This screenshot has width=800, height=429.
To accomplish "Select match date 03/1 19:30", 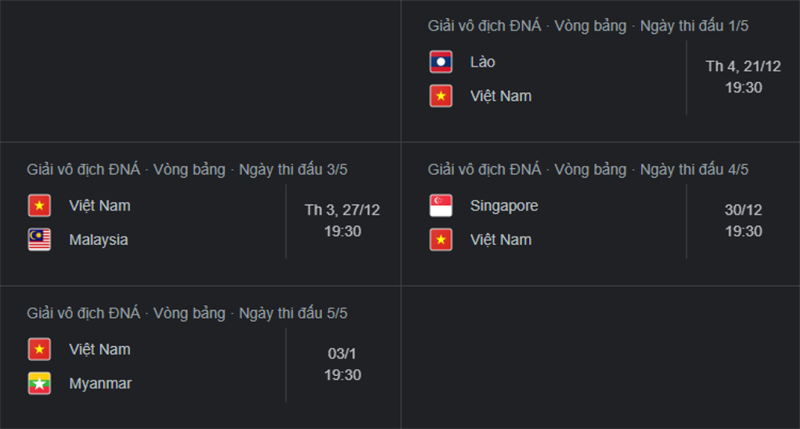I will pyautogui.click(x=342, y=364).
